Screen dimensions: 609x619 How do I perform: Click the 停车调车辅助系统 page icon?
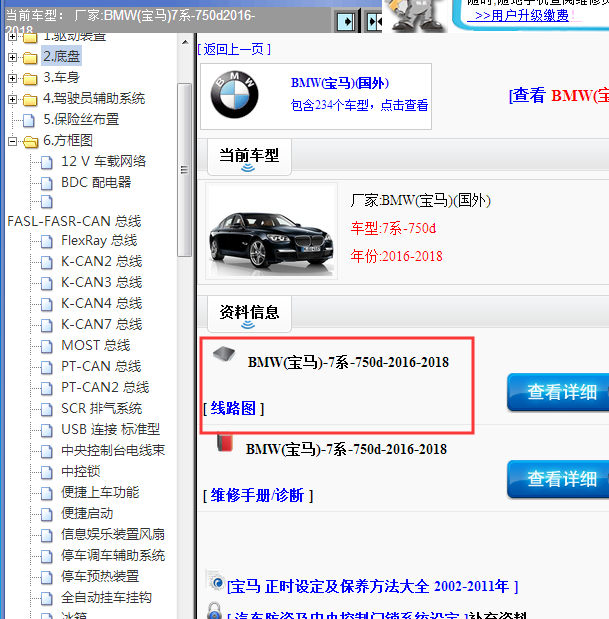point(47,556)
